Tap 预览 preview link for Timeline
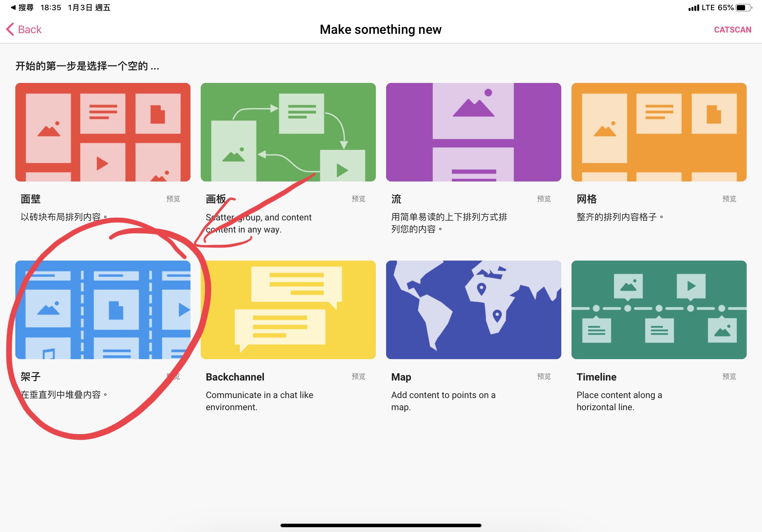Image resolution: width=762 pixels, height=532 pixels. (x=729, y=376)
